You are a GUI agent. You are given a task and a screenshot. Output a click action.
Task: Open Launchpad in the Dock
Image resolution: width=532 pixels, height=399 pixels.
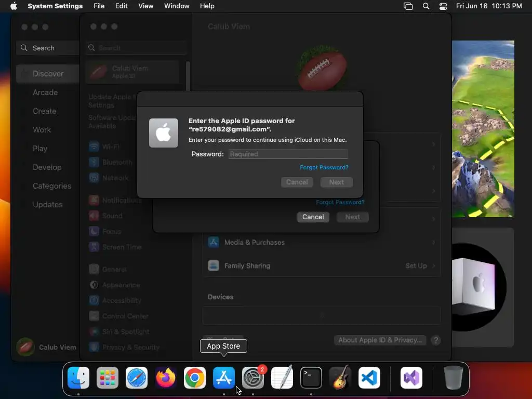(x=108, y=378)
